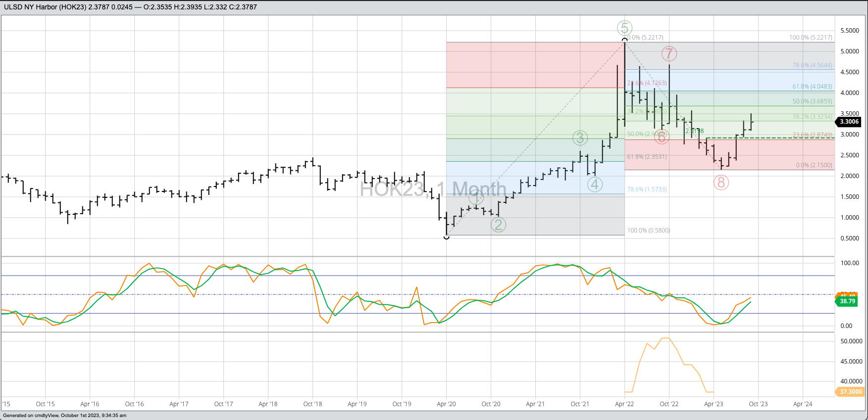Select the red circled wave 8 marker

(721, 183)
